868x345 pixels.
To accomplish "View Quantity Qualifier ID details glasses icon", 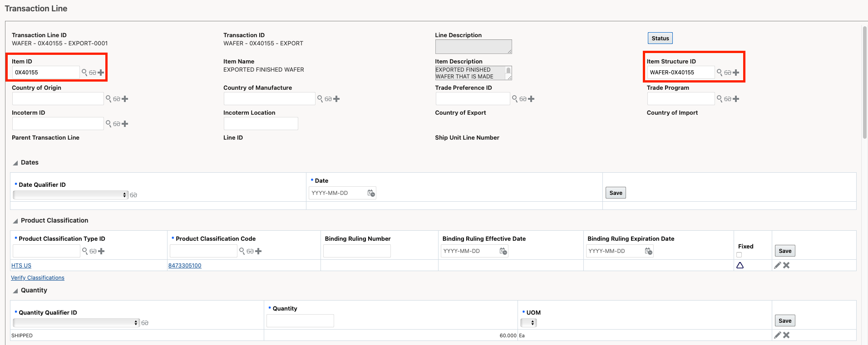I will 145,323.
